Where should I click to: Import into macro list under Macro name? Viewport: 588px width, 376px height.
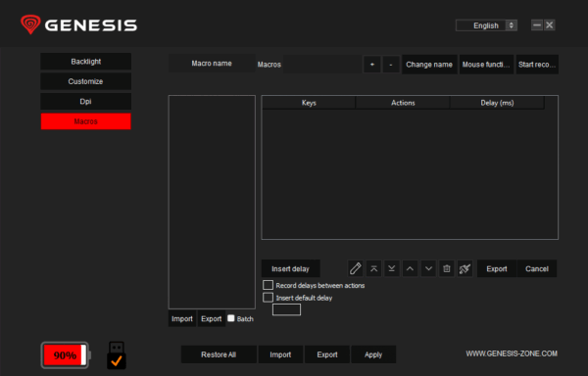[x=182, y=318]
